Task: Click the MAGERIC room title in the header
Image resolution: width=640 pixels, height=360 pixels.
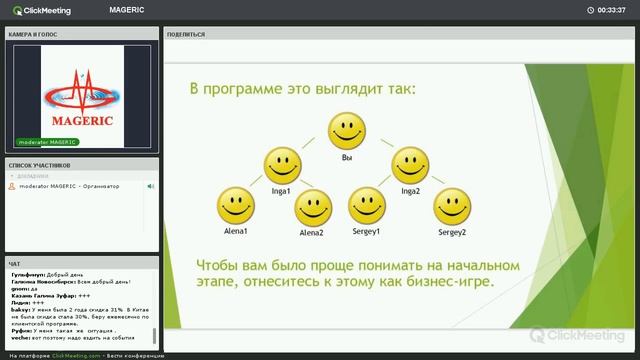Action: click(x=127, y=10)
